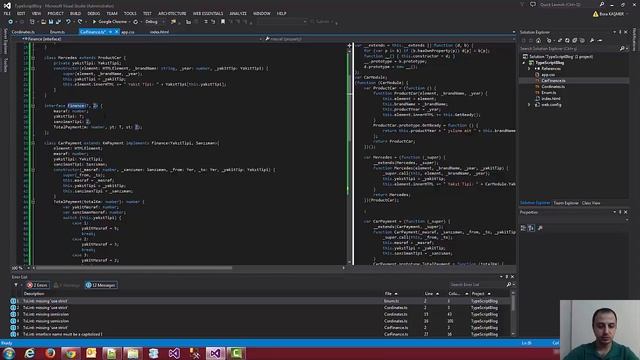The height and width of the screenshot is (360, 640).
Task: Open the TOOLS menu
Action: pyautogui.click(x=130, y=13)
